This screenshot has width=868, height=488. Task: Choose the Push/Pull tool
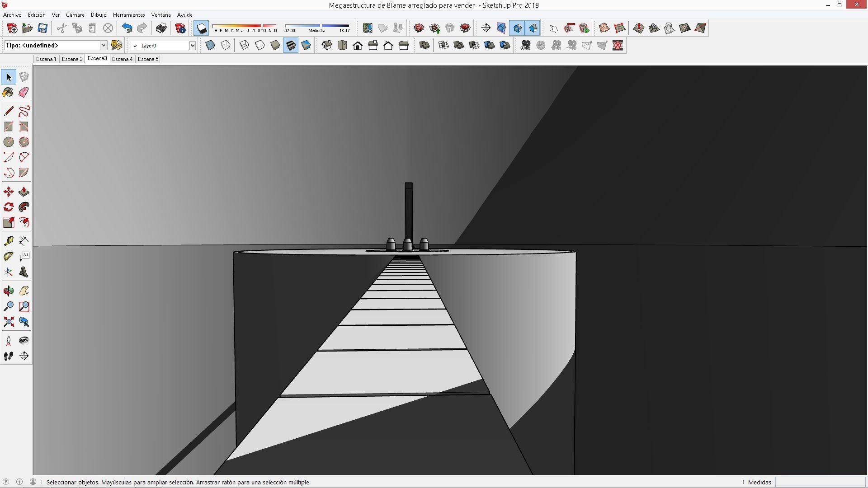24,192
